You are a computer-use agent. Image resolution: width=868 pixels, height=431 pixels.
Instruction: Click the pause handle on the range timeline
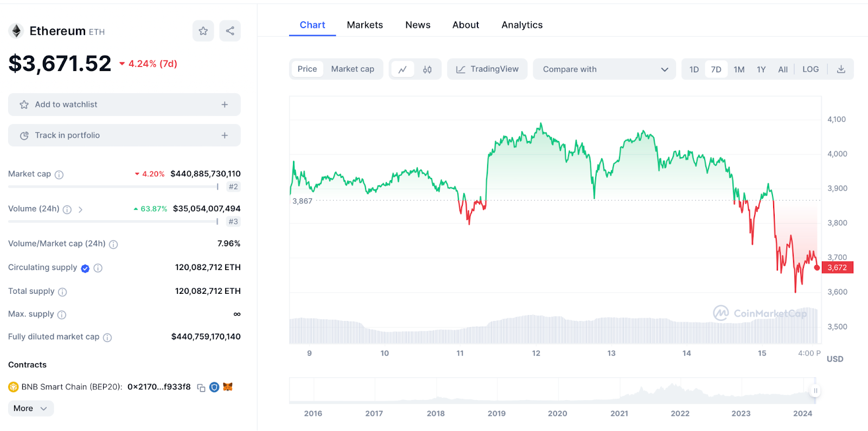(x=815, y=390)
